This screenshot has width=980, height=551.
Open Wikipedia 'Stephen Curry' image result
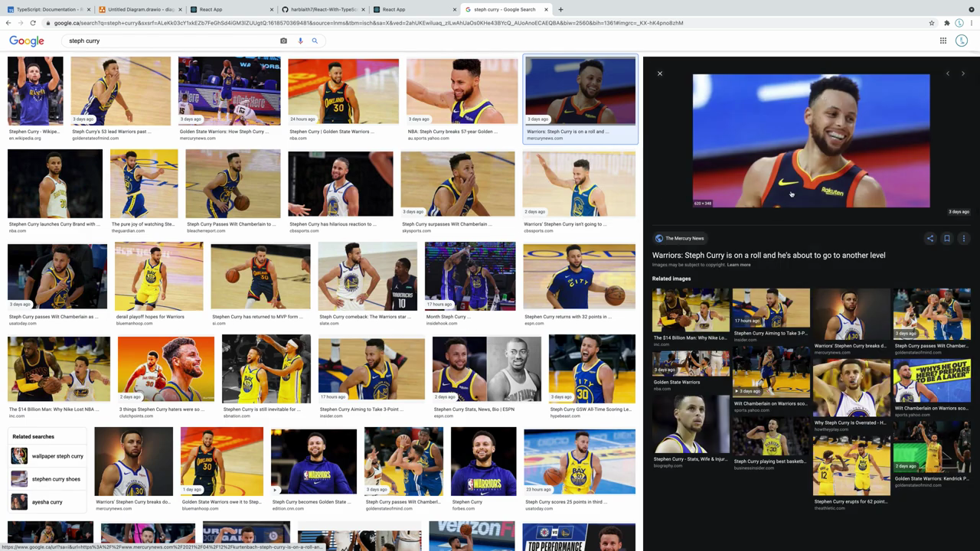tap(35, 90)
